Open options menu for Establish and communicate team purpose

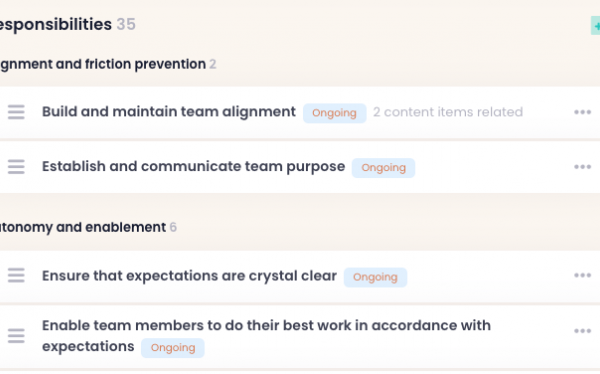click(x=582, y=167)
